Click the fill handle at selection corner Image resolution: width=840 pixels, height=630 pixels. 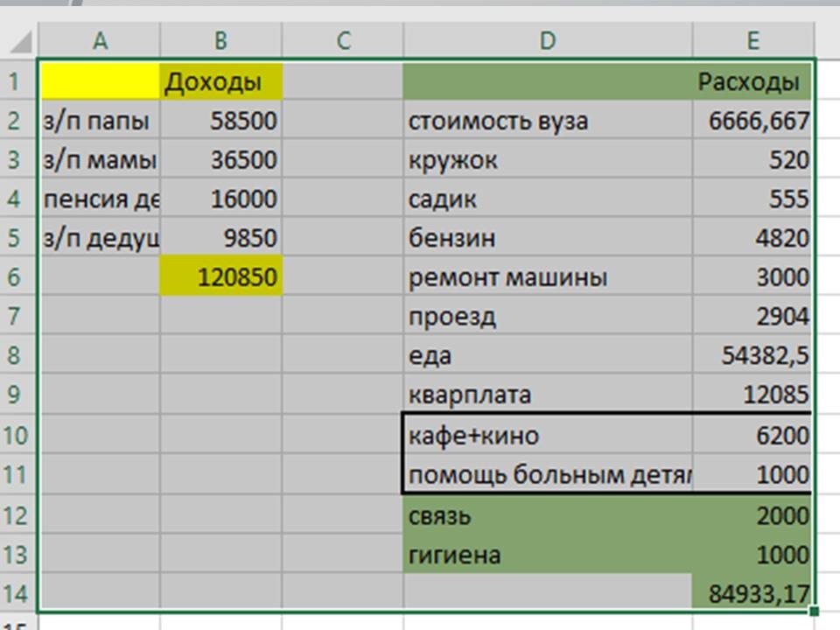click(x=815, y=611)
